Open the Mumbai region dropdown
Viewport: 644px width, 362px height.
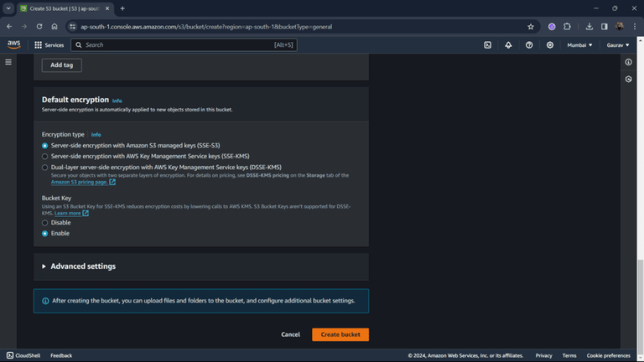tap(579, 45)
